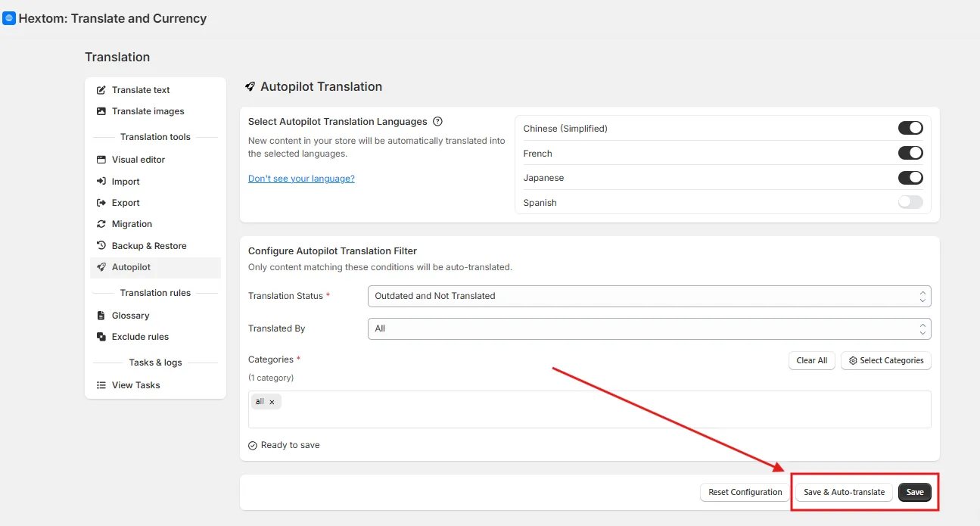
Task: Click the Translate text pencil icon
Action: click(x=101, y=90)
